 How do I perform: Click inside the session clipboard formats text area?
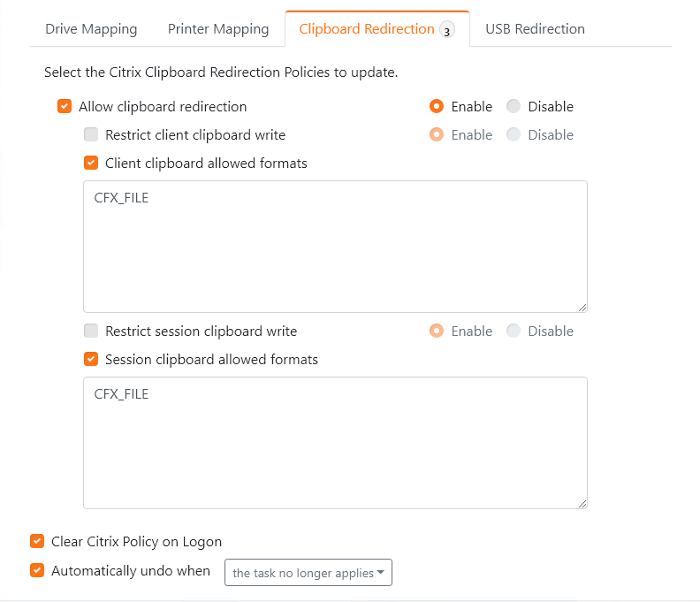click(x=335, y=443)
